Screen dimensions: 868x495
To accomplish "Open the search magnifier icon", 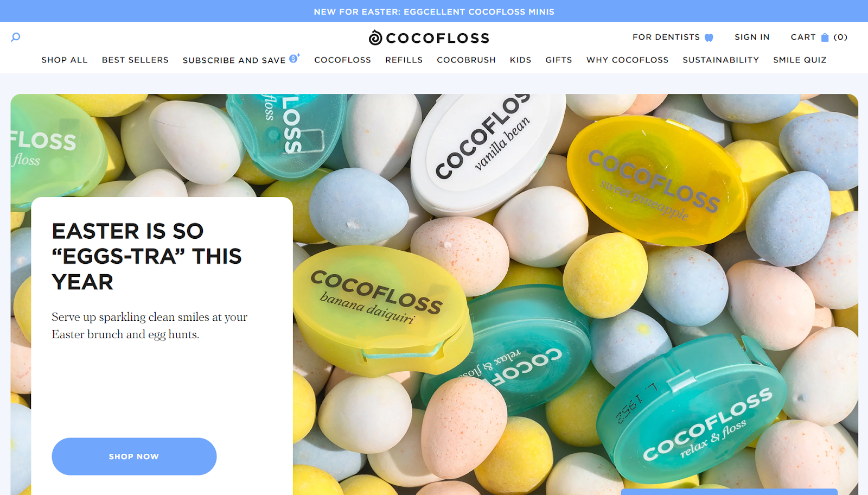I will click(x=16, y=37).
